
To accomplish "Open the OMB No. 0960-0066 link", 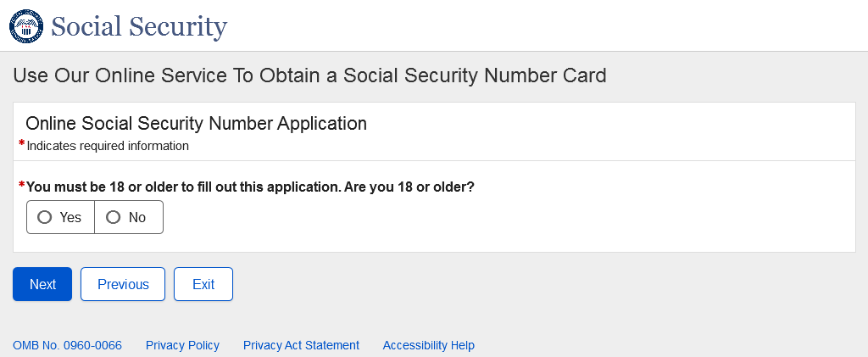I will pos(67,345).
